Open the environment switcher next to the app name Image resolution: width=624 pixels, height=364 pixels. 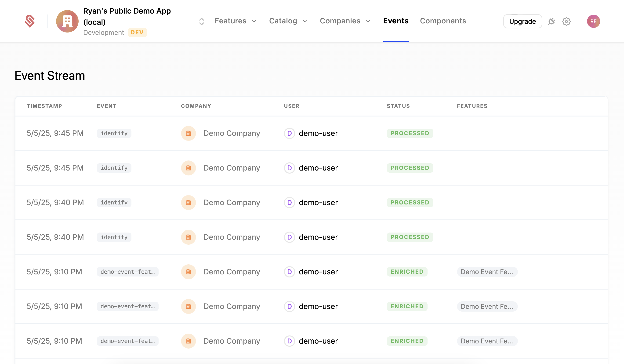(201, 21)
